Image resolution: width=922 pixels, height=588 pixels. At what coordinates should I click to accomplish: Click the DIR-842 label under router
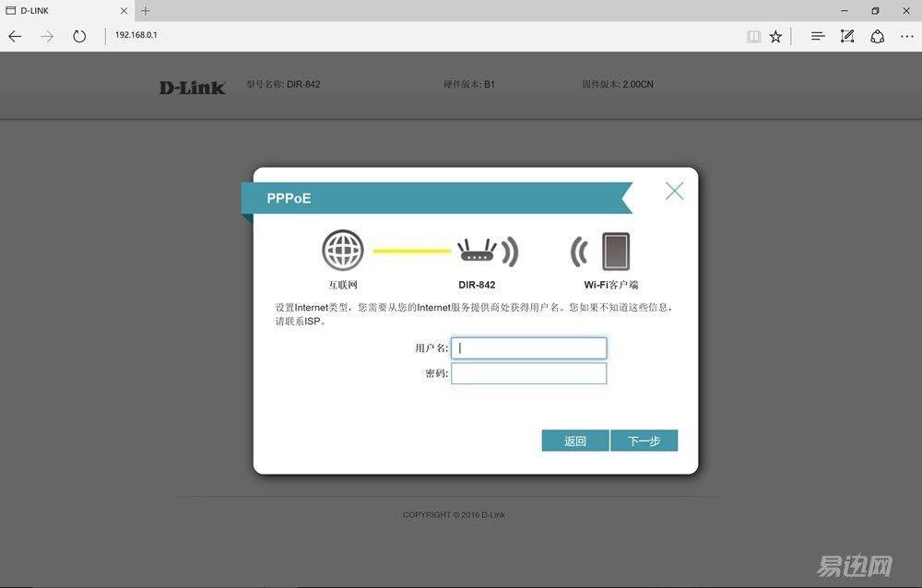point(477,285)
